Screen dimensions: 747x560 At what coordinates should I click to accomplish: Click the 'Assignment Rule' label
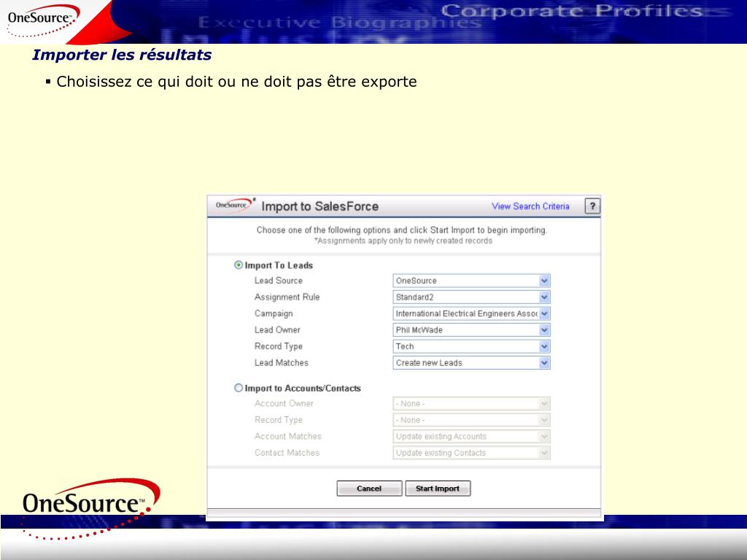click(x=287, y=297)
